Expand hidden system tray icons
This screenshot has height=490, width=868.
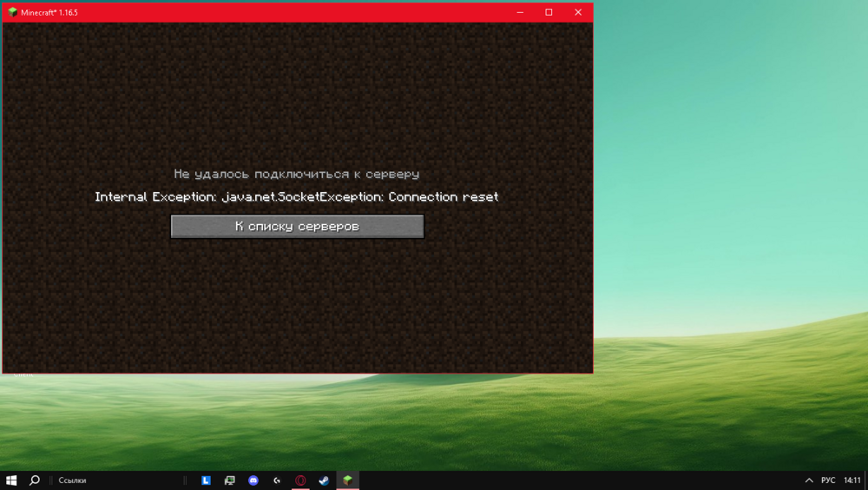click(810, 480)
